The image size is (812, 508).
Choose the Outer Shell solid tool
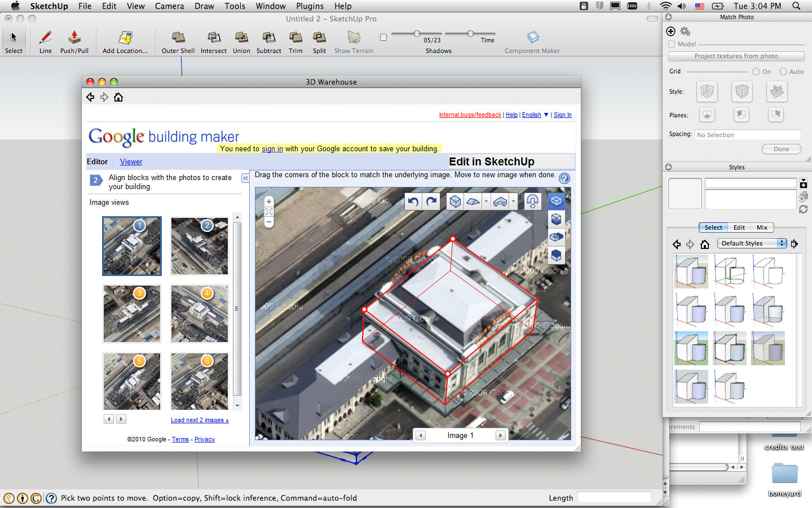(x=178, y=42)
